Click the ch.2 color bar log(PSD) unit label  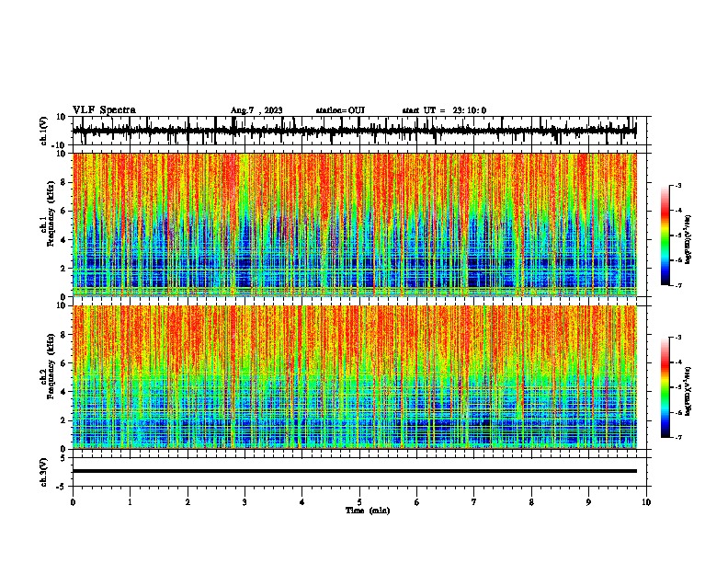coord(688,391)
